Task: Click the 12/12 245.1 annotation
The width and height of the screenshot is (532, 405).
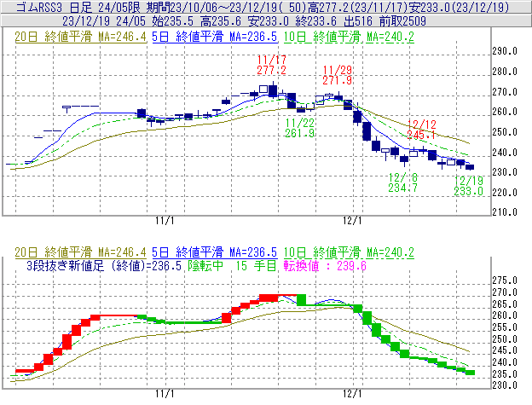Action: pos(421,130)
